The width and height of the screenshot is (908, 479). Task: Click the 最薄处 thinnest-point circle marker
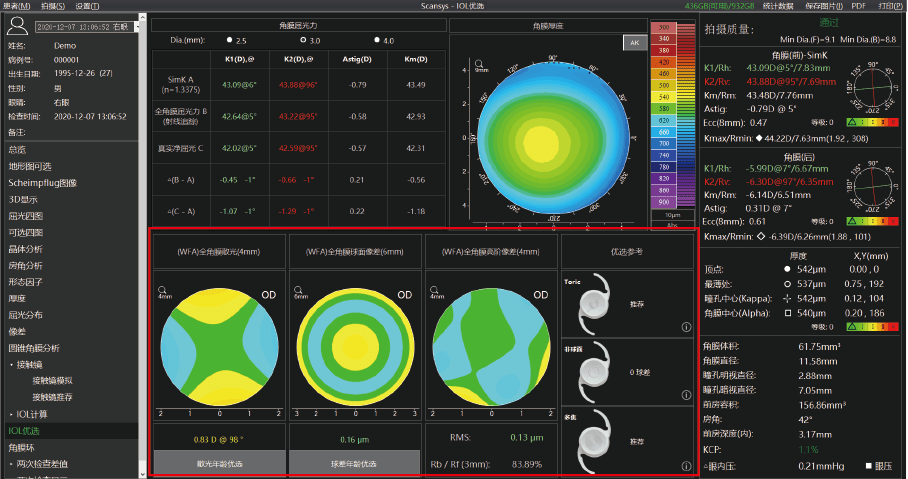coord(787,284)
